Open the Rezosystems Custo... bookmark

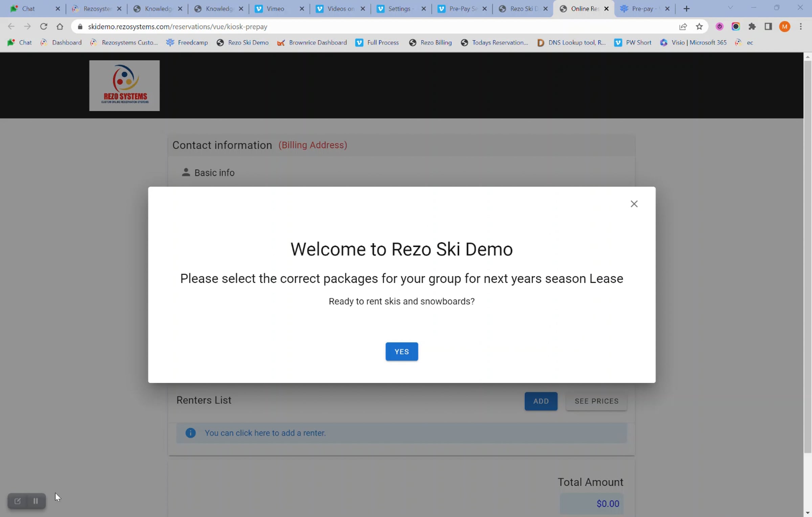point(124,43)
